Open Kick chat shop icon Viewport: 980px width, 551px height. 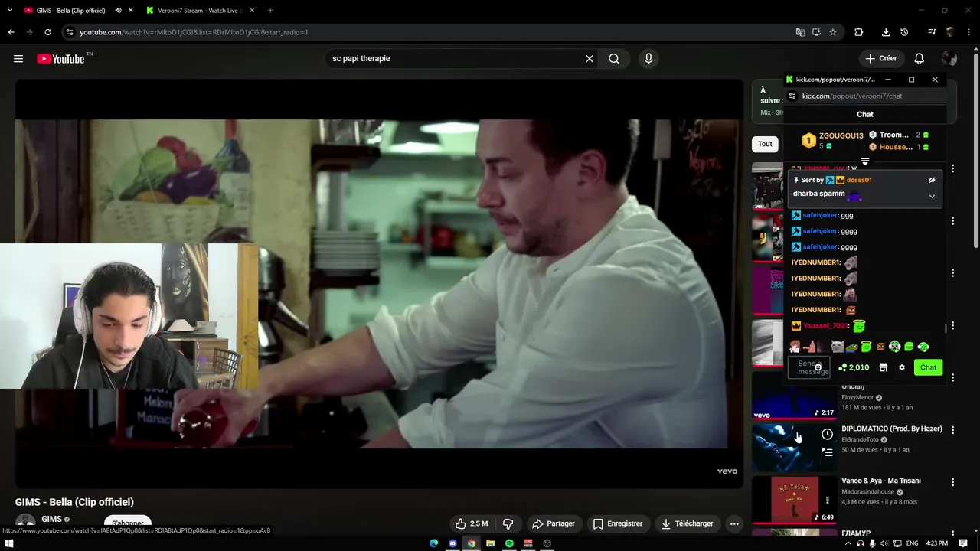884,367
